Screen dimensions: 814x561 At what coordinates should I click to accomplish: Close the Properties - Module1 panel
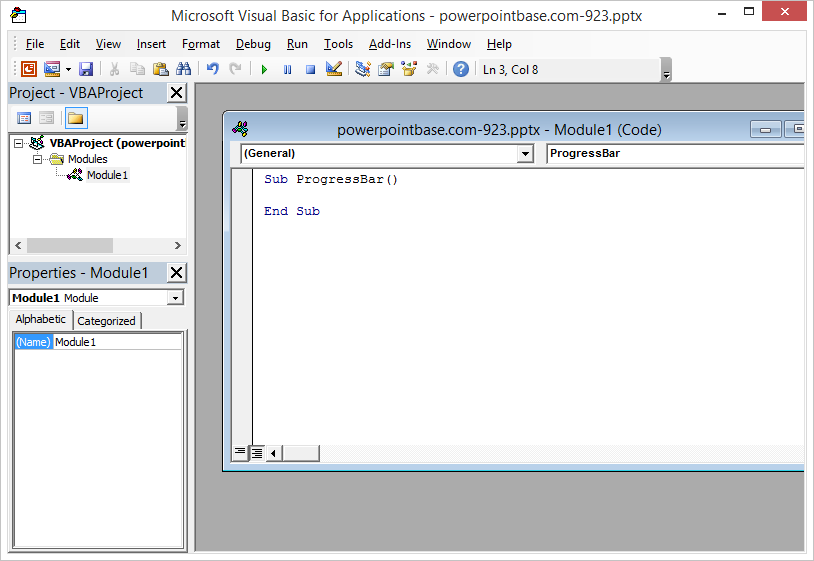(177, 272)
